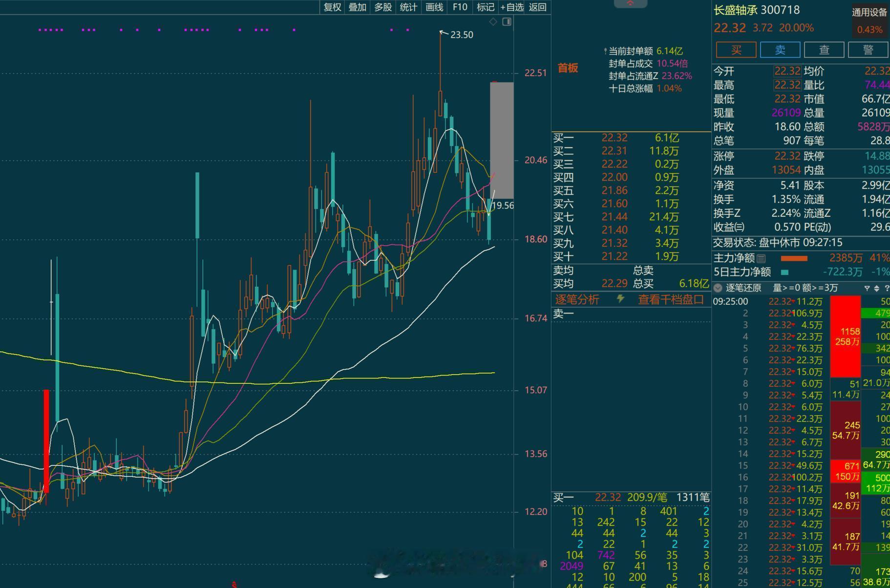The image size is (890, 588).
Task: Select the 买一 row priced 22.32 with 6.1亿
Action: (x=631, y=138)
